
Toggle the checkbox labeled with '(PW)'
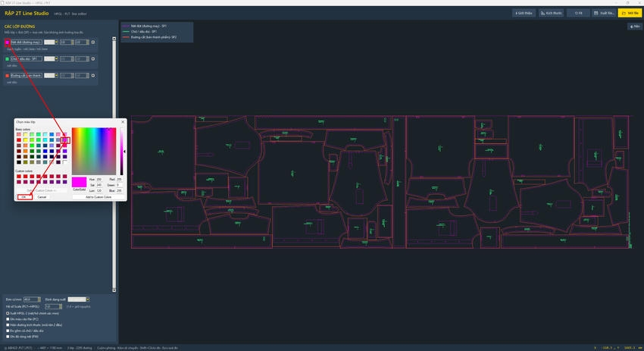[x=8, y=337]
